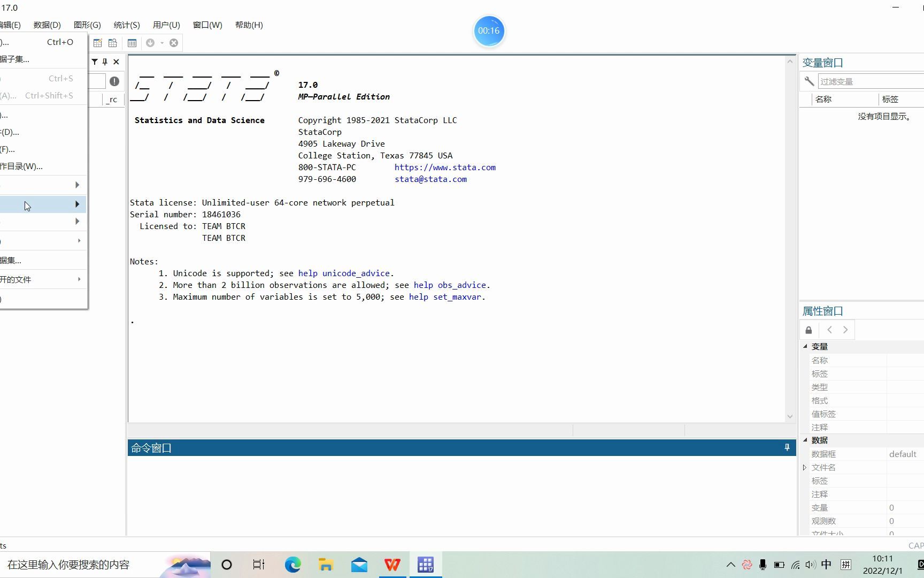The image size is (924, 578).
Task: Click the history filter input box
Action: tap(97, 81)
